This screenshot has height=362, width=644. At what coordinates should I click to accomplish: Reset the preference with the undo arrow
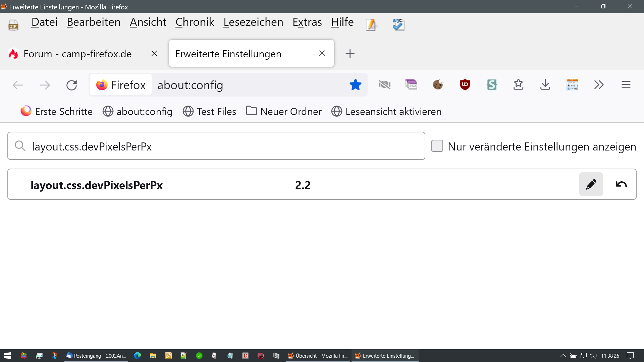621,184
